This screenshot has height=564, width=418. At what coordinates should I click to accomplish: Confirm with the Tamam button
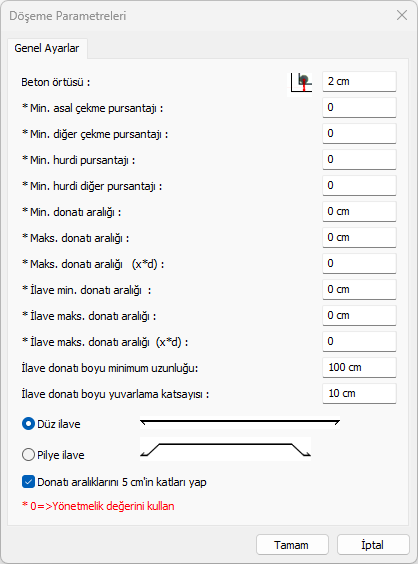[292, 545]
